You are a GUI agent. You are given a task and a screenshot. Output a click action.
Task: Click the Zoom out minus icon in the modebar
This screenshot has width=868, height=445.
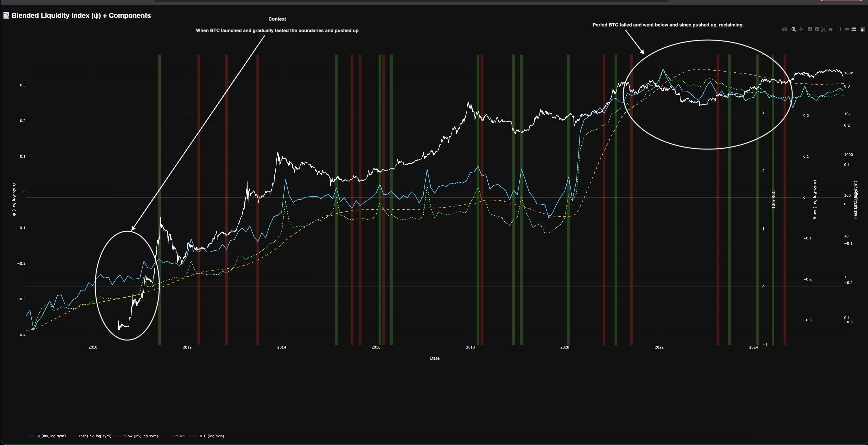click(x=817, y=30)
